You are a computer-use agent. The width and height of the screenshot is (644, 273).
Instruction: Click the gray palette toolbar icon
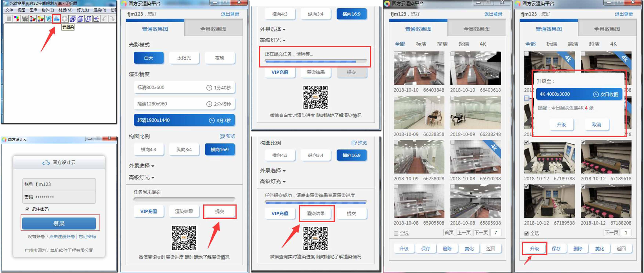[25, 19]
